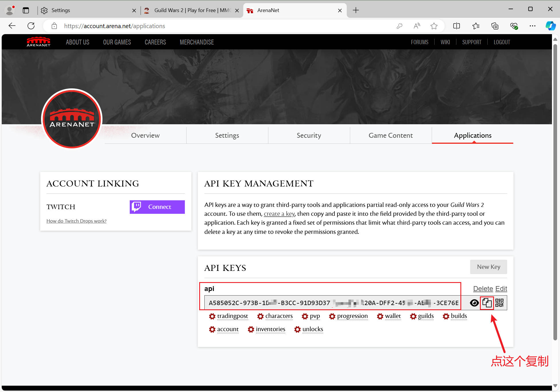This screenshot has width=560, height=392.
Task: Click LOGOUT in the header
Action: point(502,42)
